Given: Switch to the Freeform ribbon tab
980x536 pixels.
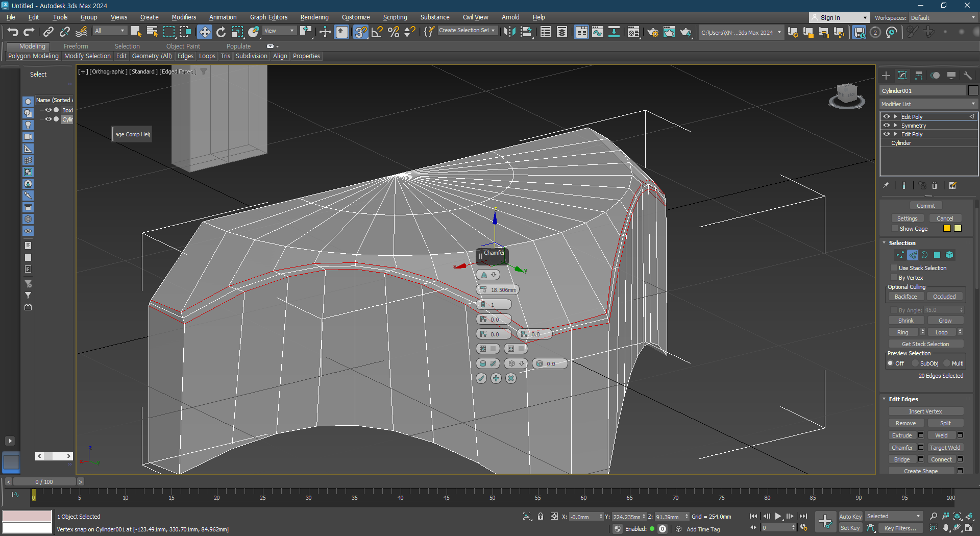Looking at the screenshot, I should pyautogui.click(x=76, y=46).
